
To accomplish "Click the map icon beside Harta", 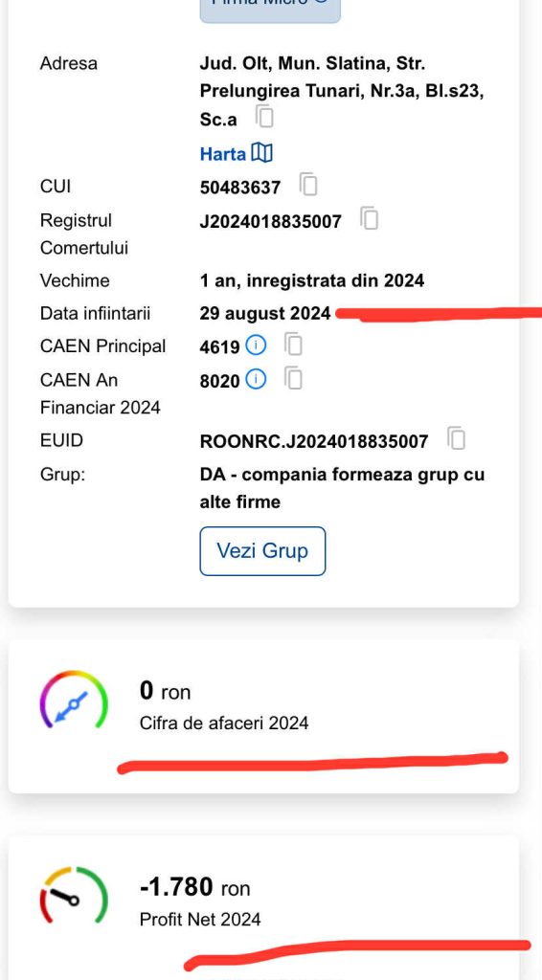I will [x=262, y=153].
